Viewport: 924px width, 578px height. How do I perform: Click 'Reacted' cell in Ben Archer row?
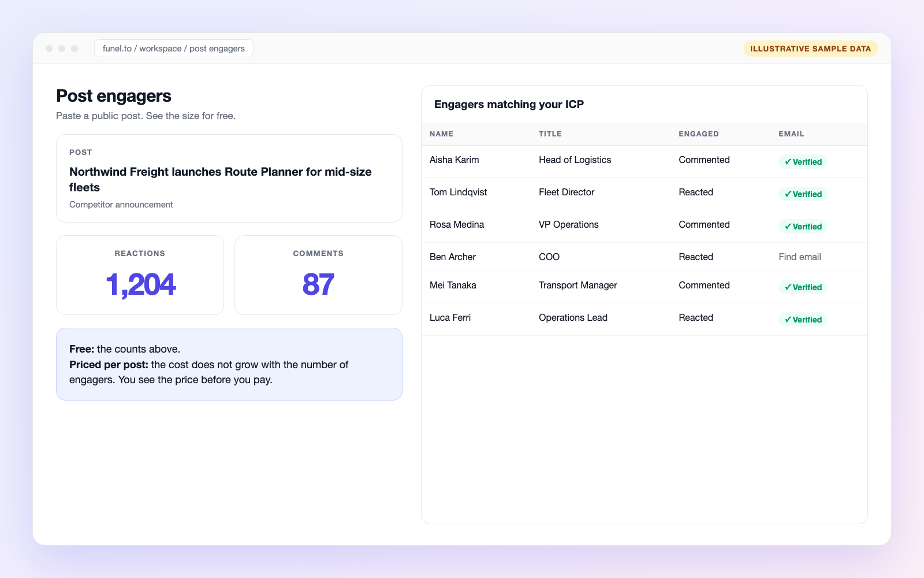point(696,257)
